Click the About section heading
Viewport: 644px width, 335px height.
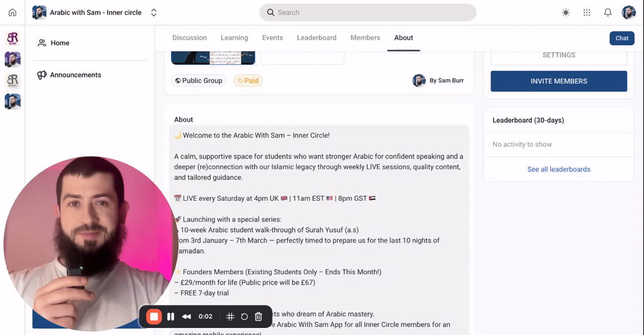pyautogui.click(x=183, y=120)
